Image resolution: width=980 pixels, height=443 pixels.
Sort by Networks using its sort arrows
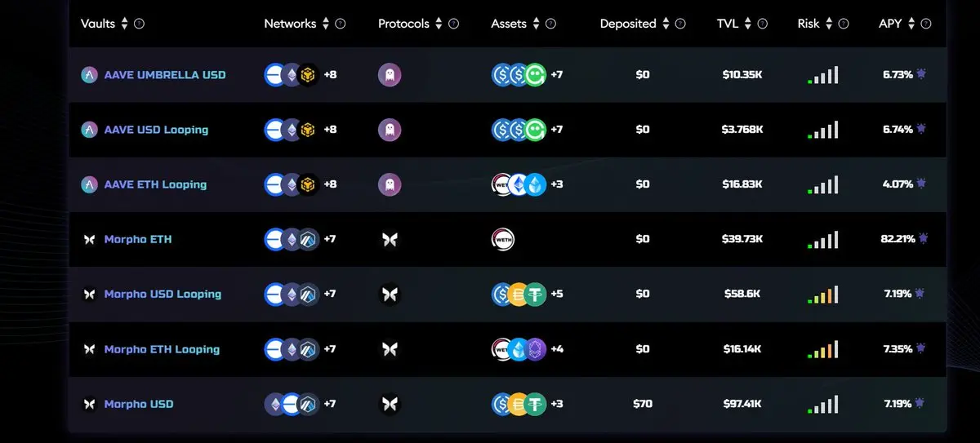325,24
